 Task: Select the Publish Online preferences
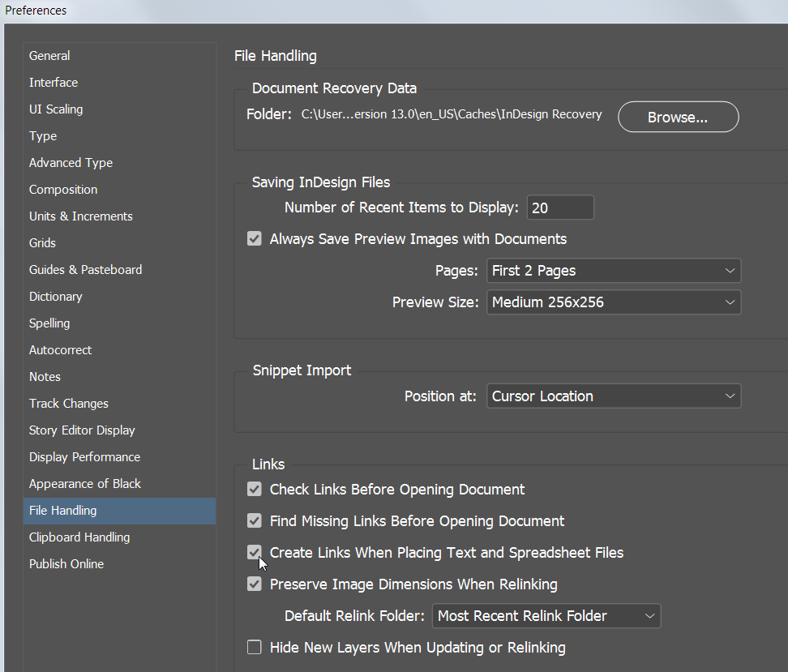pyautogui.click(x=66, y=563)
